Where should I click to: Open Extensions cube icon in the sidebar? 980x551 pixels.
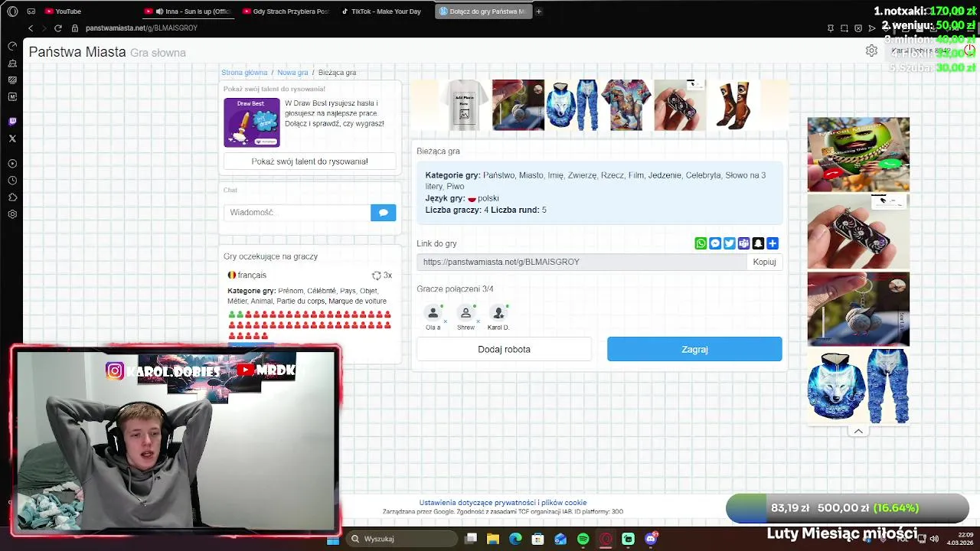tap(12, 197)
